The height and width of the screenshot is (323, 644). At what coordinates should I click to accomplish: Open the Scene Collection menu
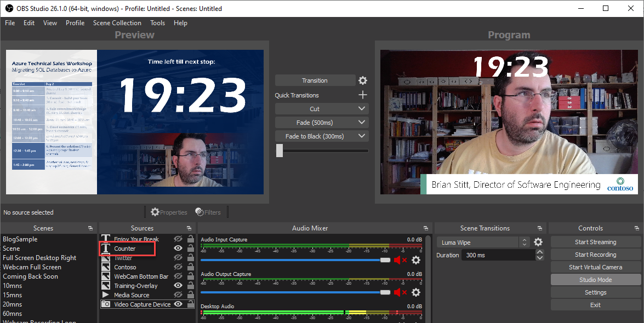(x=117, y=23)
